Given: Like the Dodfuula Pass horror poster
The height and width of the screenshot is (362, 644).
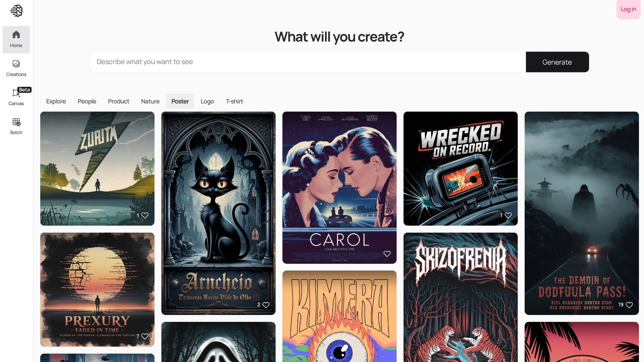Looking at the screenshot, I should [629, 305].
